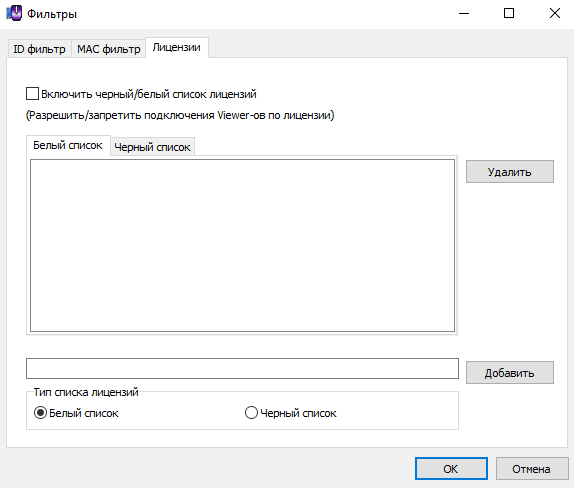Cancel with the Отмена button
Screen dimensions: 574x488
click(x=532, y=469)
